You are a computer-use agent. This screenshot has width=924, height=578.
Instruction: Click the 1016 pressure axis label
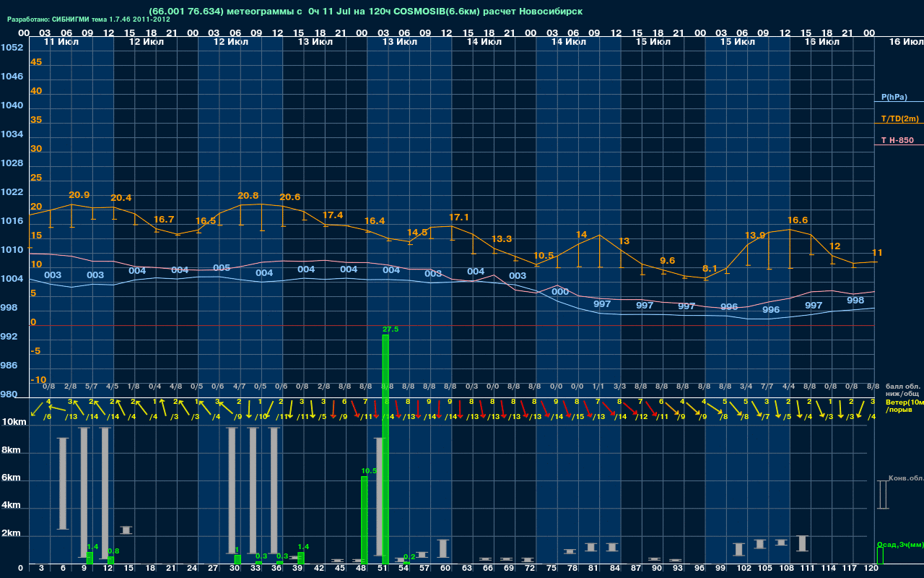click(12, 221)
